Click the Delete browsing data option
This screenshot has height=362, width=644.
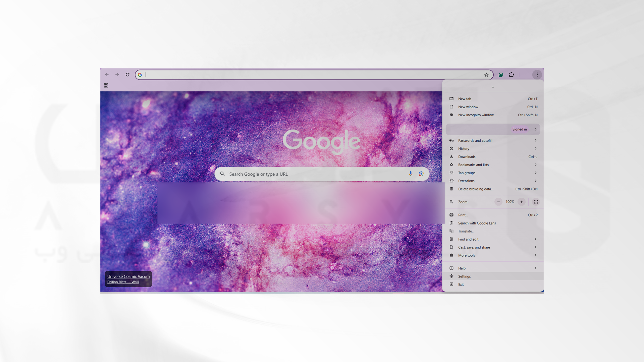click(476, 189)
